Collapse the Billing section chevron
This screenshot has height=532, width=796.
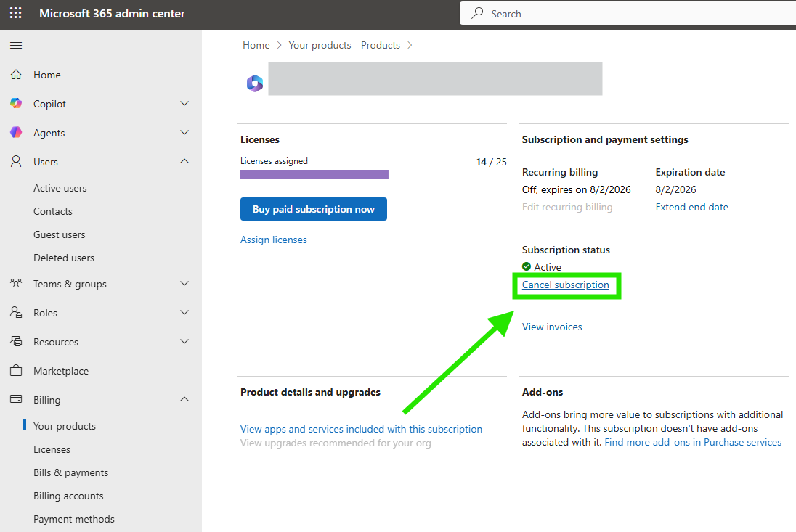click(184, 400)
